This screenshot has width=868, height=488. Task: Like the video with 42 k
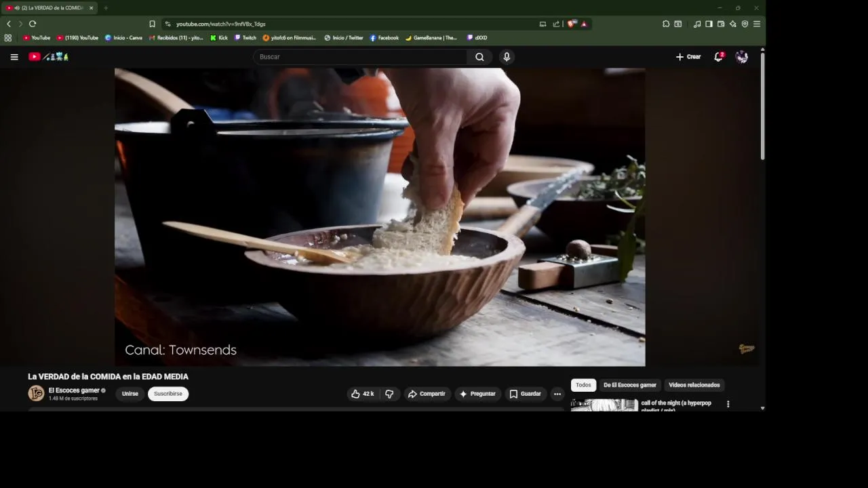coord(363,394)
